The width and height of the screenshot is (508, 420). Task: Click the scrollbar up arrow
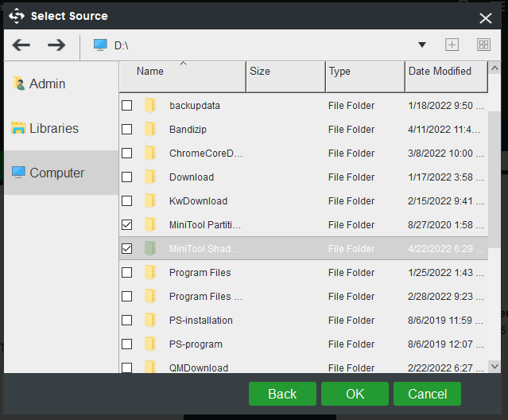point(494,68)
